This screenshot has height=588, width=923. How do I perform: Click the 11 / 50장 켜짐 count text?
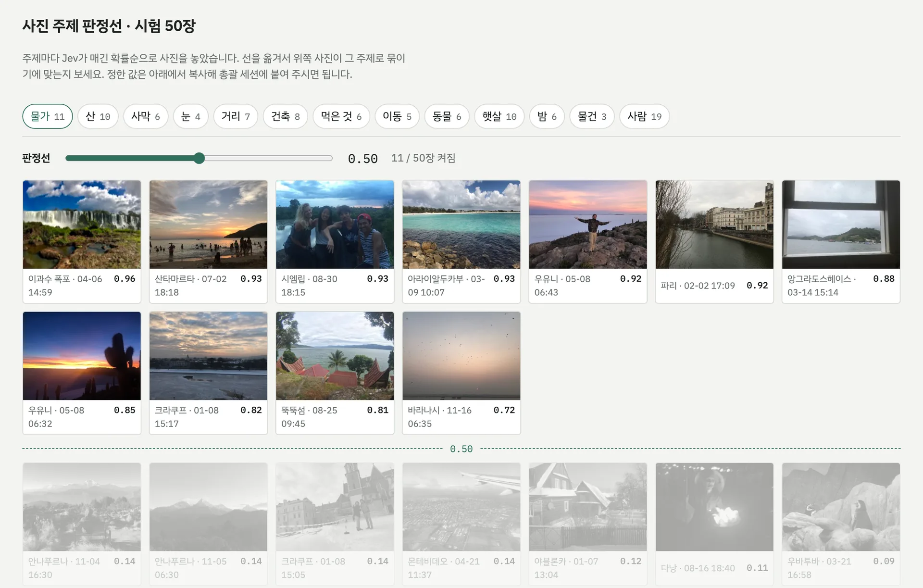click(x=423, y=158)
